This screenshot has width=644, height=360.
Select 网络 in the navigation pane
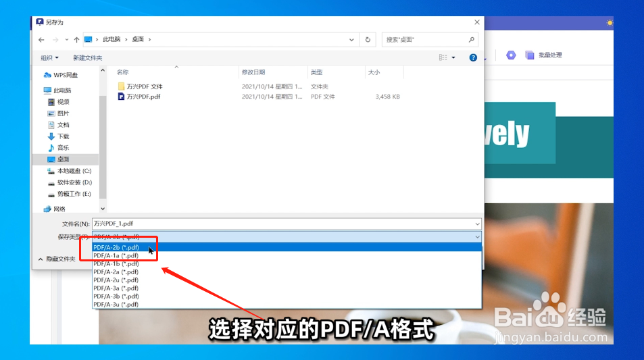[x=55, y=209]
